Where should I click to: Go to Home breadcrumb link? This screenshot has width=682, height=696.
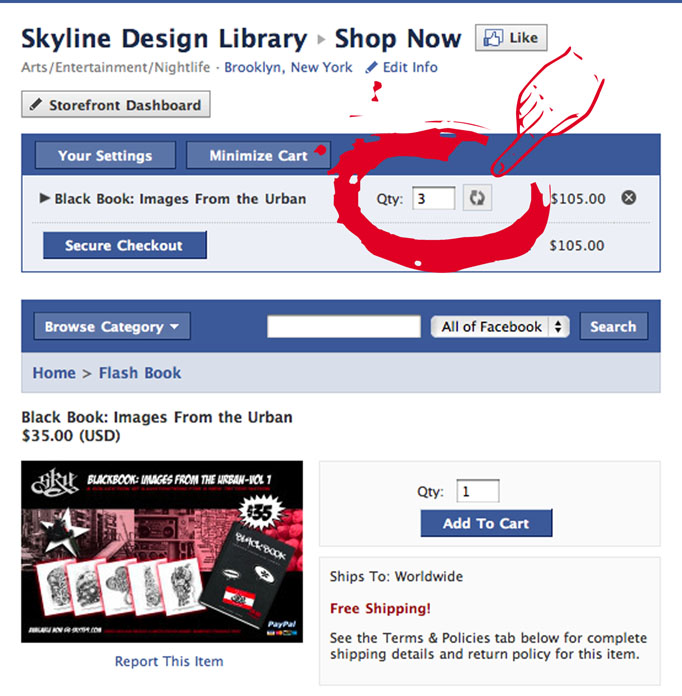[54, 373]
